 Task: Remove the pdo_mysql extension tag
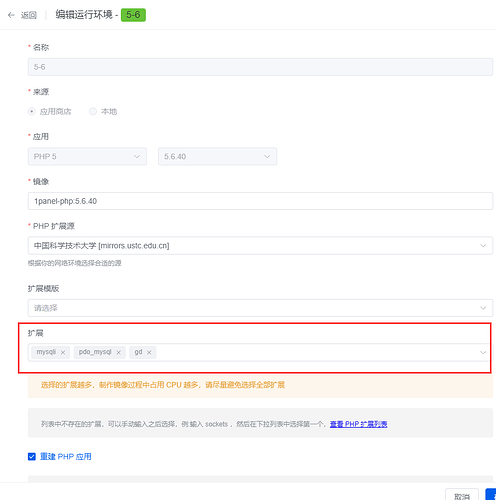(x=118, y=352)
